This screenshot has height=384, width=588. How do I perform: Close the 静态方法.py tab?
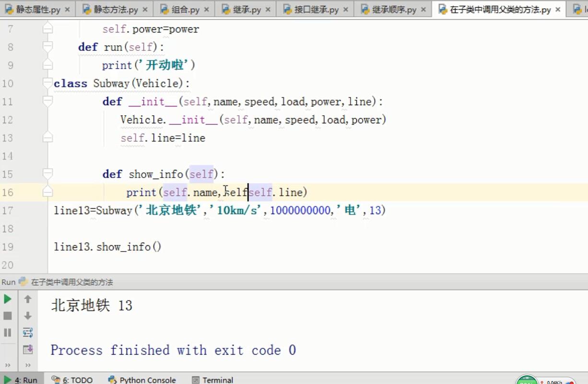(144, 10)
